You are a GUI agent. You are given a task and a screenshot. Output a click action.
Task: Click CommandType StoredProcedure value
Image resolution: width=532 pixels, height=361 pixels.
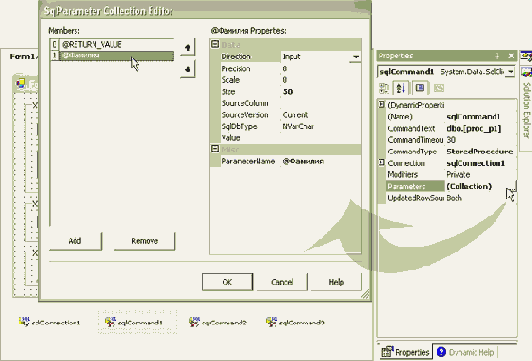pyautogui.click(x=480, y=151)
